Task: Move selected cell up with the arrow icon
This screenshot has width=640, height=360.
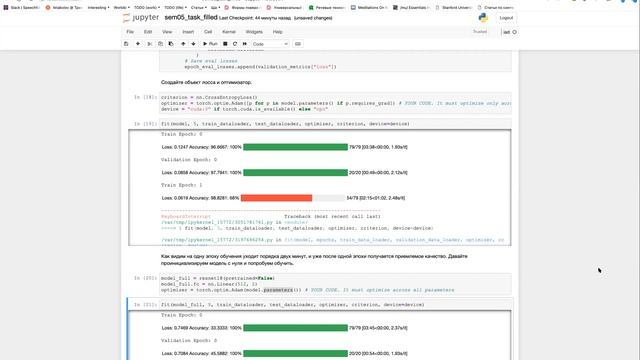Action: (x=183, y=44)
